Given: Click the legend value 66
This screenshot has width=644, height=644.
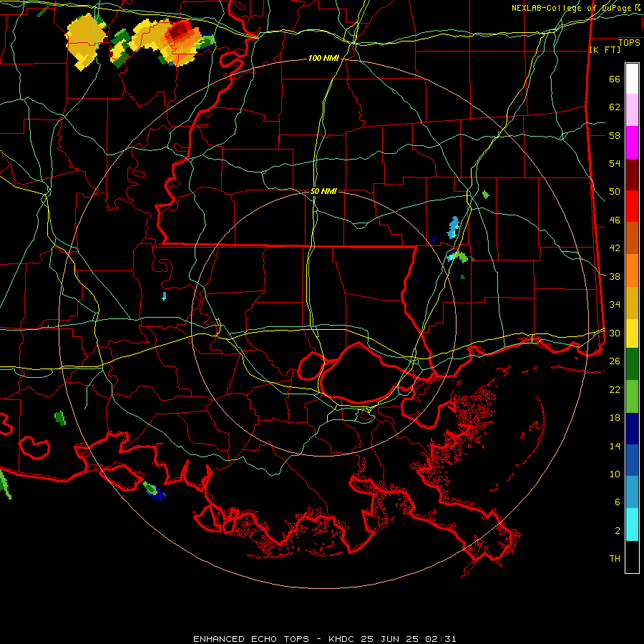Looking at the screenshot, I should [x=615, y=79].
